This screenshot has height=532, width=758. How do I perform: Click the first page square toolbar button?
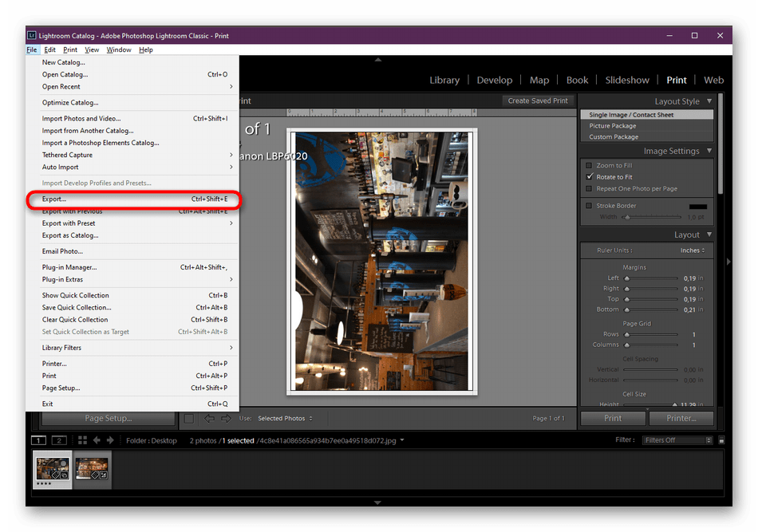[x=189, y=419]
